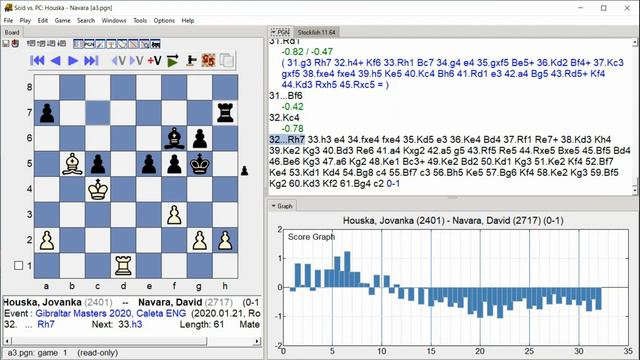This screenshot has width=640, height=360.
Task: Click the right arrow of info scrollbar
Action: (x=258, y=341)
